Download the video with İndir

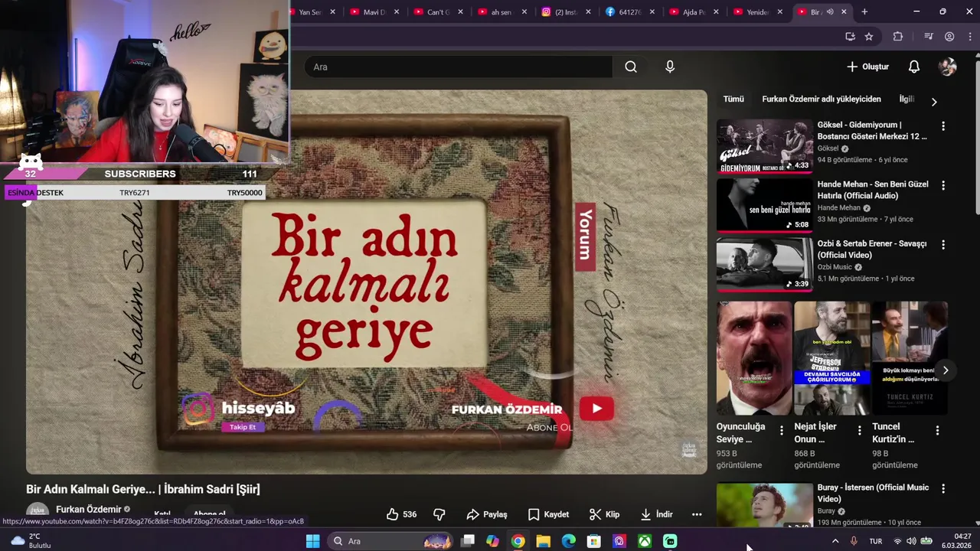656,514
